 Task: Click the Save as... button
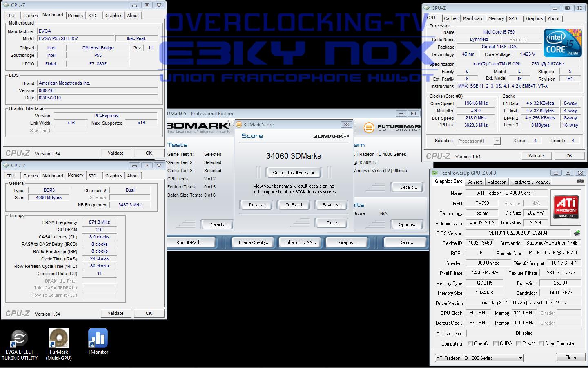(332, 205)
